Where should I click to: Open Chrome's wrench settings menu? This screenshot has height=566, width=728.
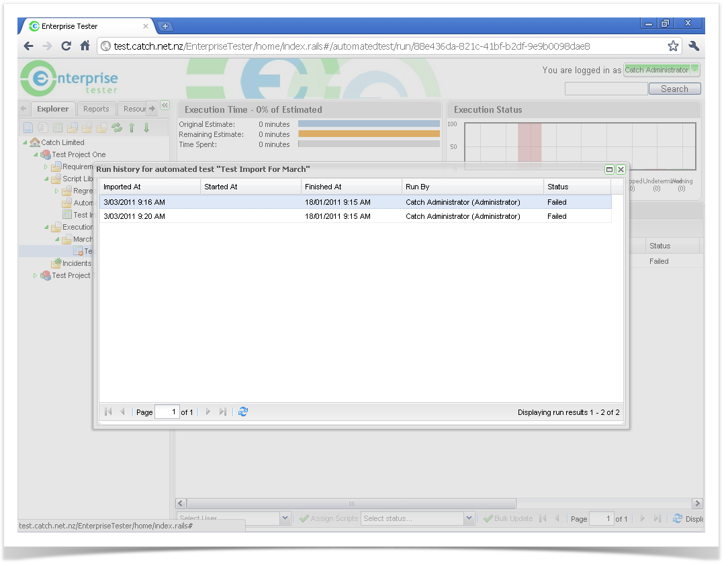pyautogui.click(x=694, y=46)
